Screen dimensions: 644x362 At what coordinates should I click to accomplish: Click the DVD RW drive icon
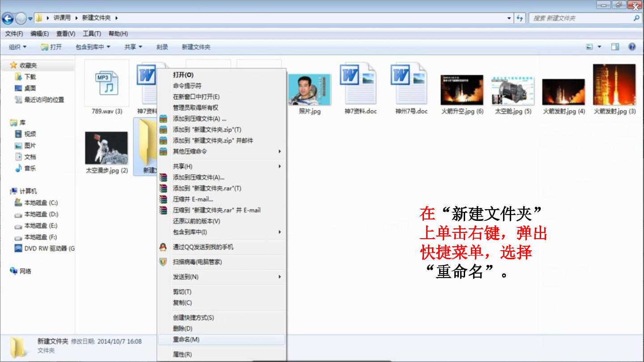[18, 248]
